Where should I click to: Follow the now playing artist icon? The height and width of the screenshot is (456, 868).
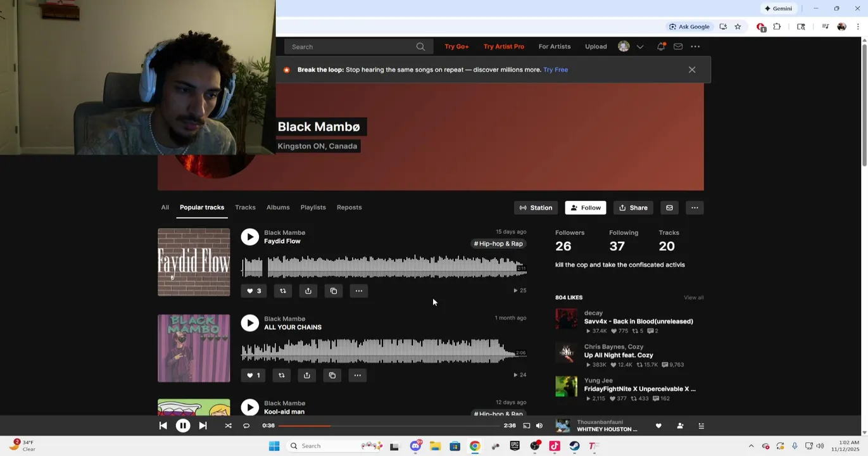(x=680, y=426)
